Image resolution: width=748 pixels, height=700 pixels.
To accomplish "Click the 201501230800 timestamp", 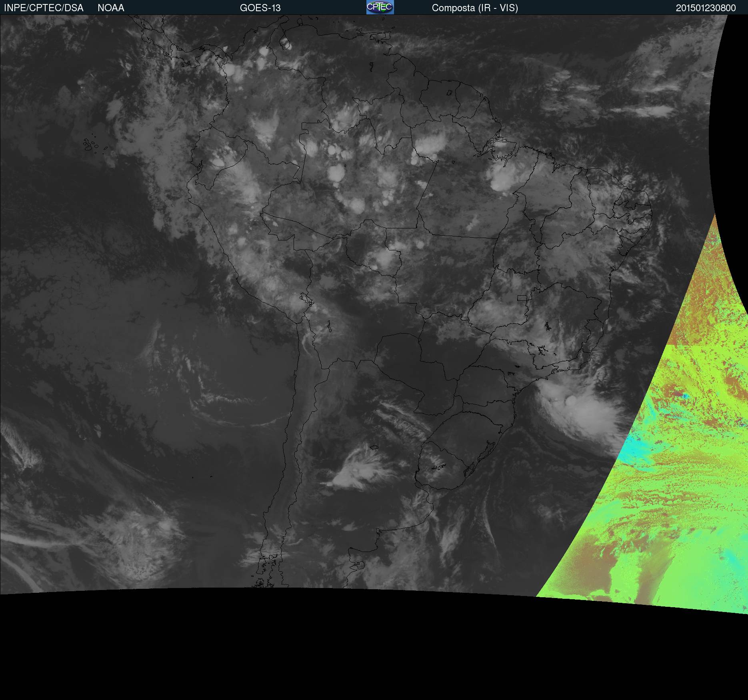I will point(706,8).
